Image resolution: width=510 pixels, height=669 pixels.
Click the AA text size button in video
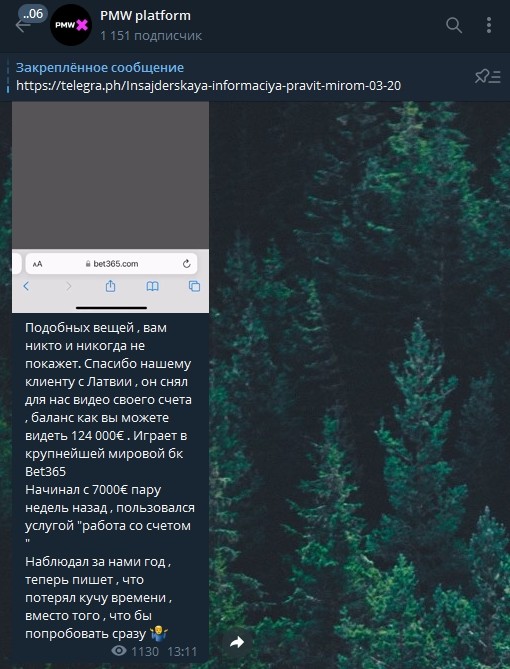(38, 264)
